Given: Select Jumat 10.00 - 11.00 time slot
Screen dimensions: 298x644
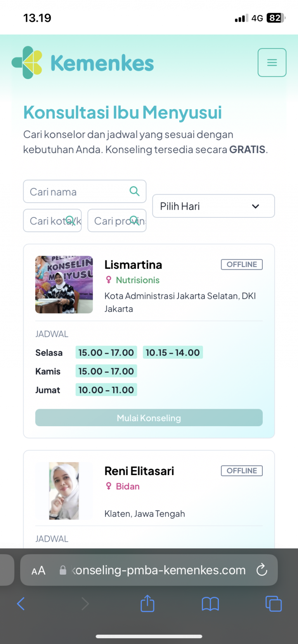Looking at the screenshot, I should tap(106, 390).
